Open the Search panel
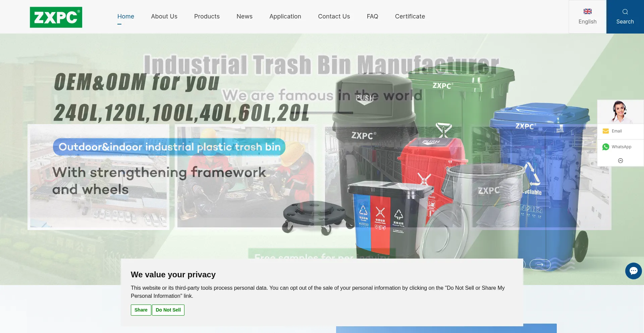This screenshot has width=644, height=333. [625, 17]
